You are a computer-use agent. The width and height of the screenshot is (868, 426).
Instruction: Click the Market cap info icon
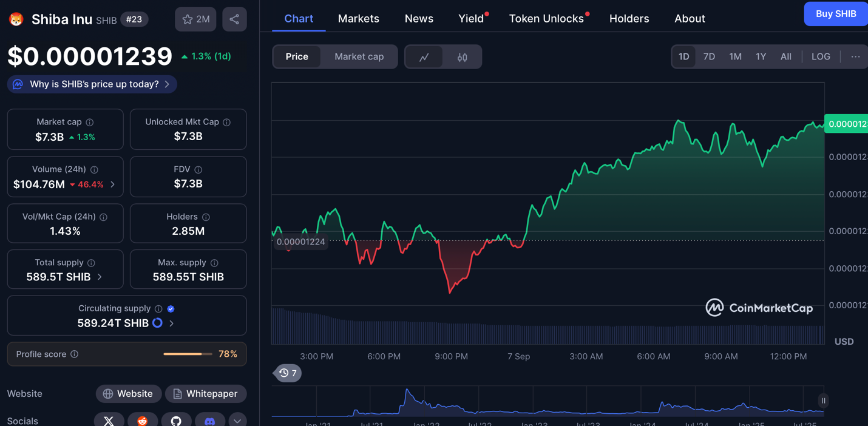(90, 122)
